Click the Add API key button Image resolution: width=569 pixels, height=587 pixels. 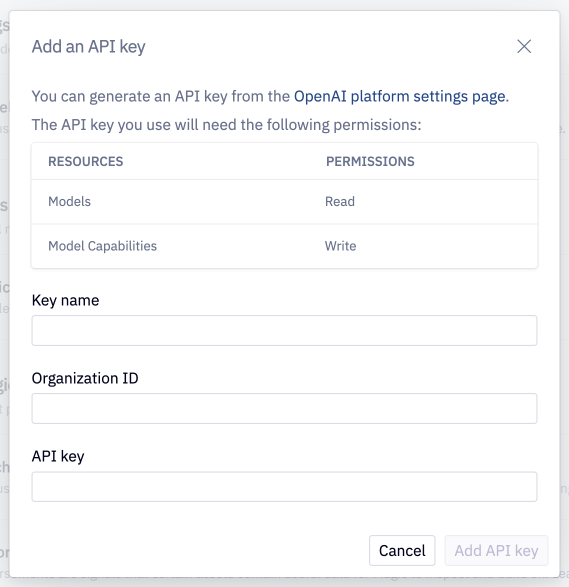click(x=496, y=550)
